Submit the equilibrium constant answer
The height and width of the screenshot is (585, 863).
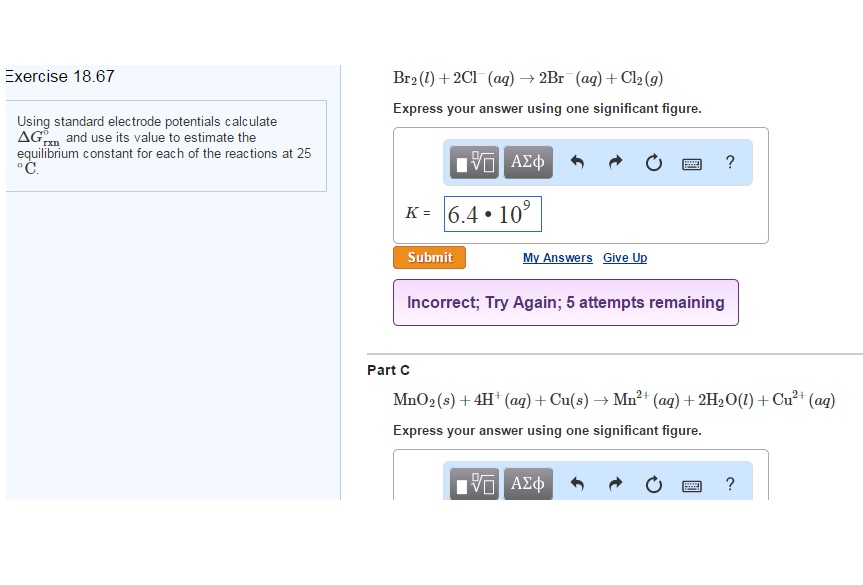point(429,257)
